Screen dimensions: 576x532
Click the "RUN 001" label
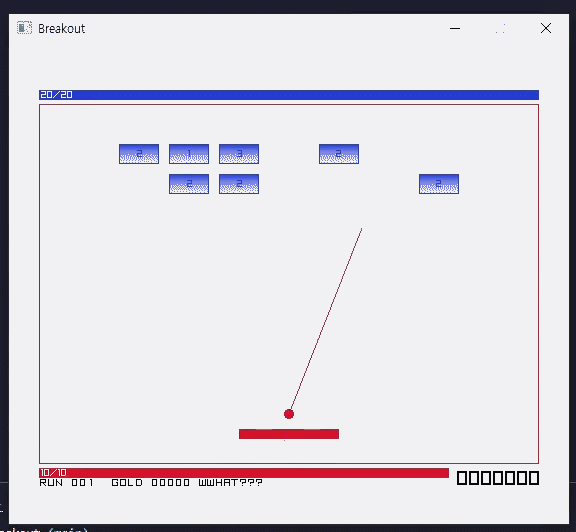(x=66, y=483)
